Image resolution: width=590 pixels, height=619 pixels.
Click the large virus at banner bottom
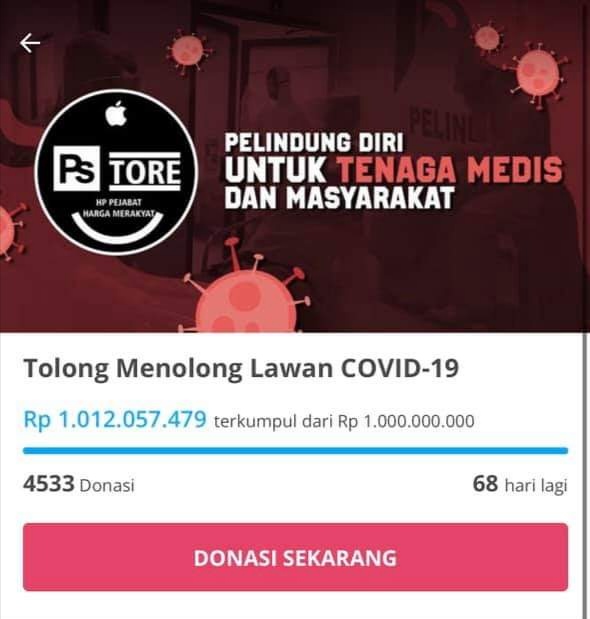[x=243, y=292]
